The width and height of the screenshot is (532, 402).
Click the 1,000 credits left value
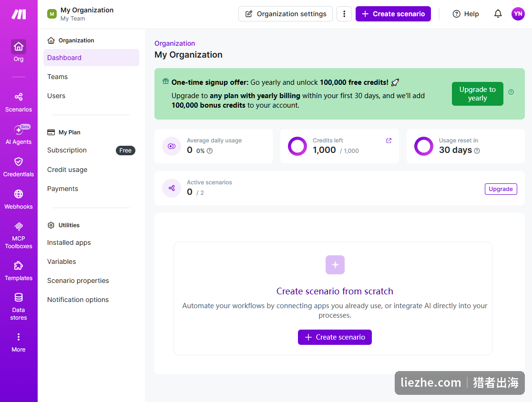(324, 150)
